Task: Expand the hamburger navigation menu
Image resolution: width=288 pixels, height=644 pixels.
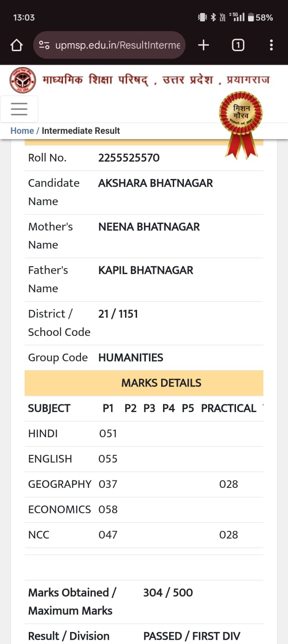Action: coord(19,109)
